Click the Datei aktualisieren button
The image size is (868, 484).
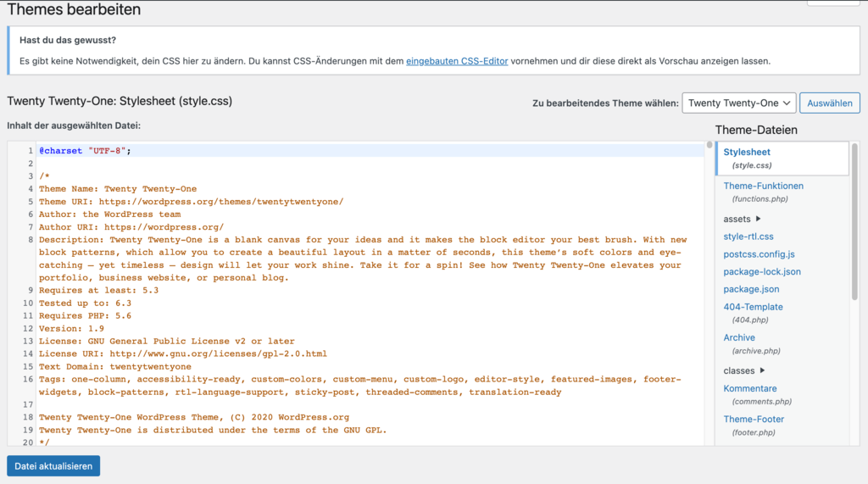click(x=53, y=466)
